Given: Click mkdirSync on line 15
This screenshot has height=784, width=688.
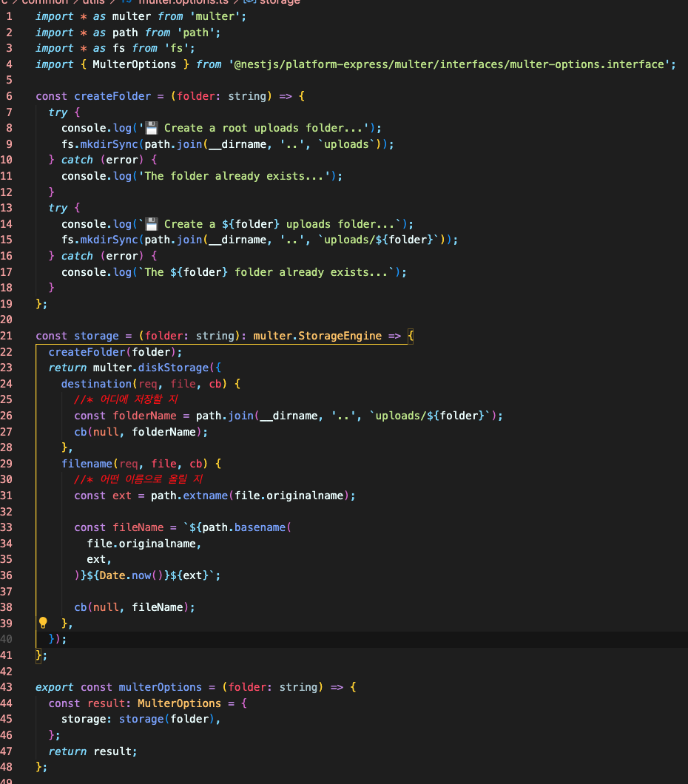Looking at the screenshot, I should point(109,240).
